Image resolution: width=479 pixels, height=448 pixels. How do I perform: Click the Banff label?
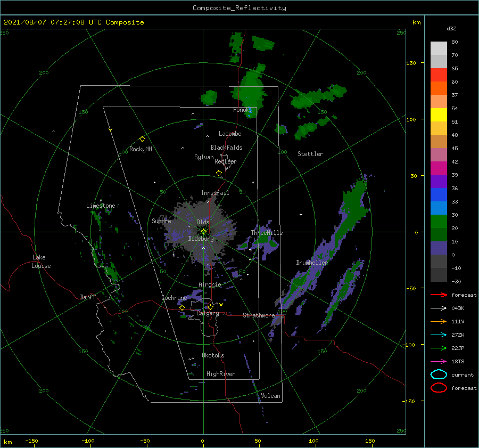[x=88, y=297]
